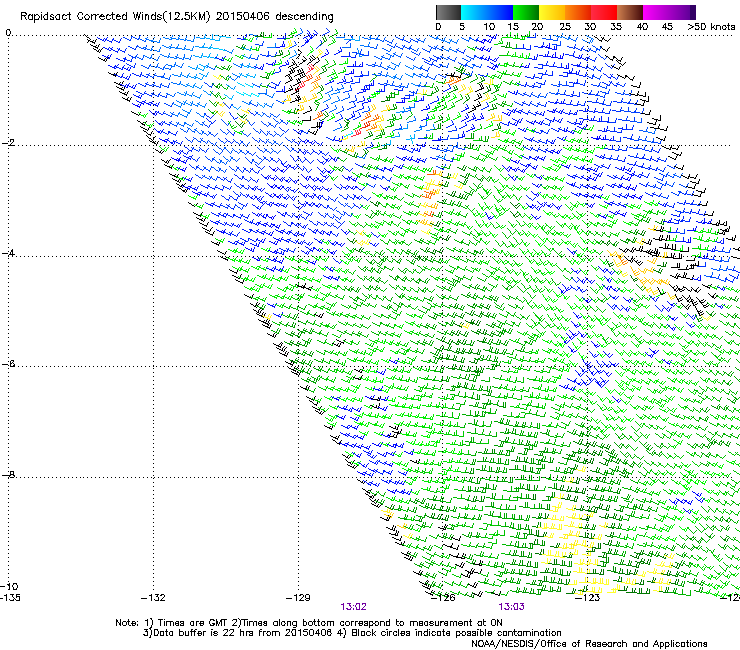Click the chart title 'Rapidscat Corrected Winds(12.5KM)'
Screen dimensions: 740x650
point(115,17)
